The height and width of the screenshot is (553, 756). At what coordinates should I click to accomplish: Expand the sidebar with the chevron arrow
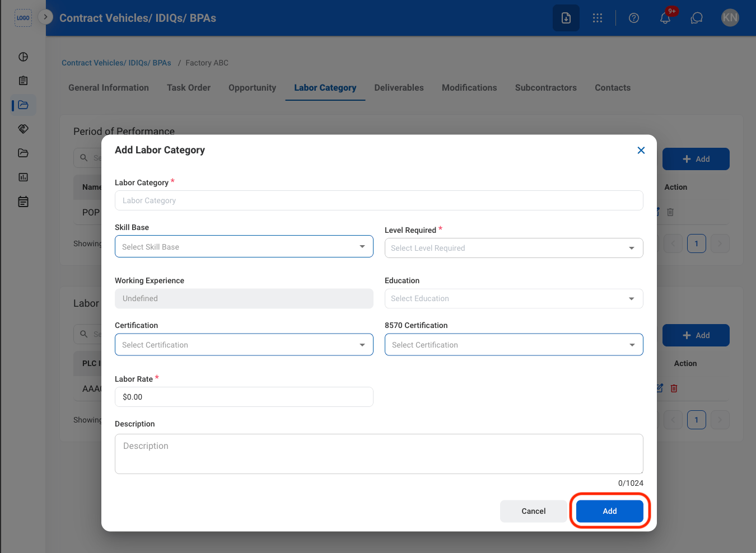pos(45,17)
